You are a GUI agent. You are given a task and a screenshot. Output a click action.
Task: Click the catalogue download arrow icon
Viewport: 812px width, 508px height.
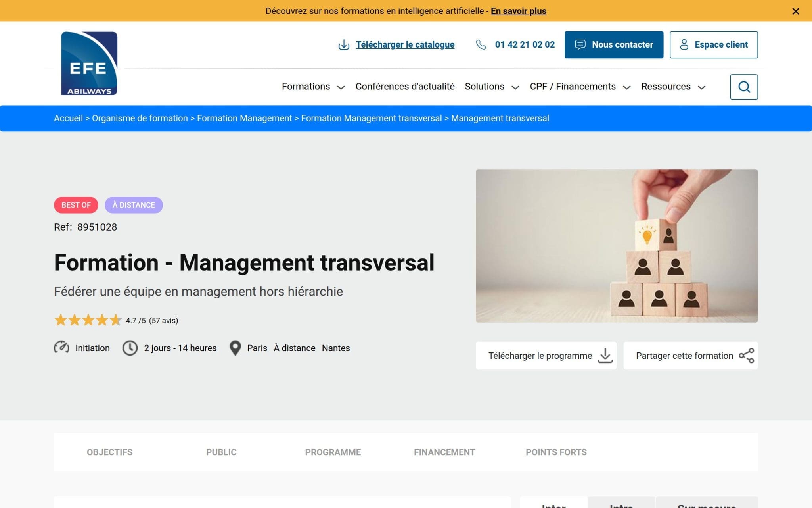344,45
